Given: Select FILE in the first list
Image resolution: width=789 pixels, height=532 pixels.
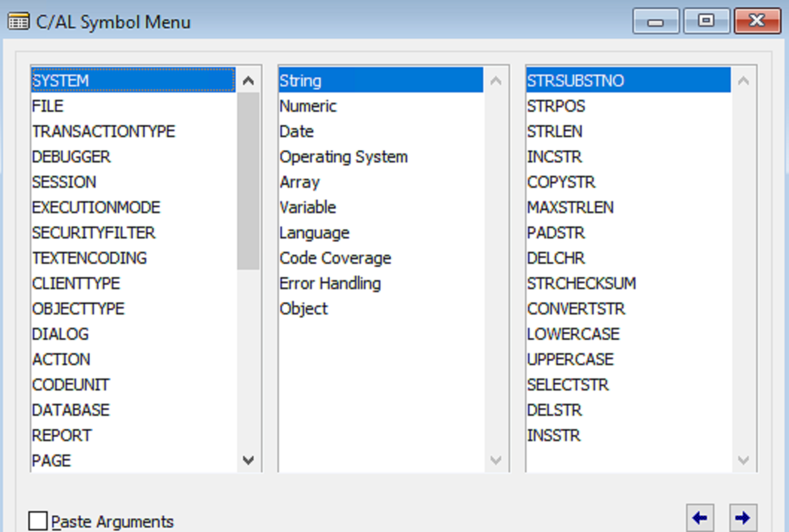Looking at the screenshot, I should [x=133, y=106].
